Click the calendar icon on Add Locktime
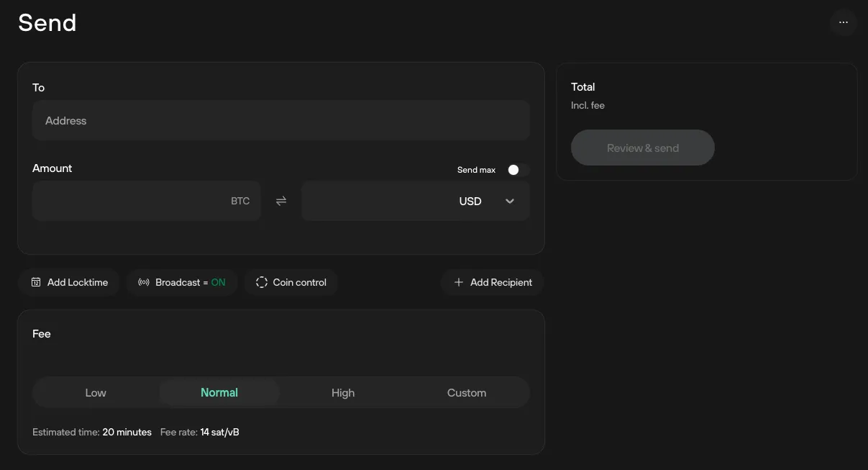Viewport: 868px width, 470px height. coord(36,282)
